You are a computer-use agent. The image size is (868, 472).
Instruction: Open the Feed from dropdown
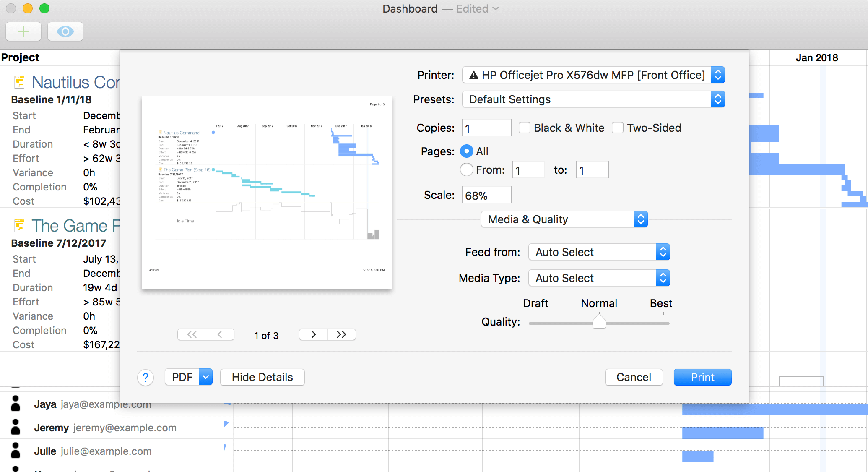coord(599,252)
